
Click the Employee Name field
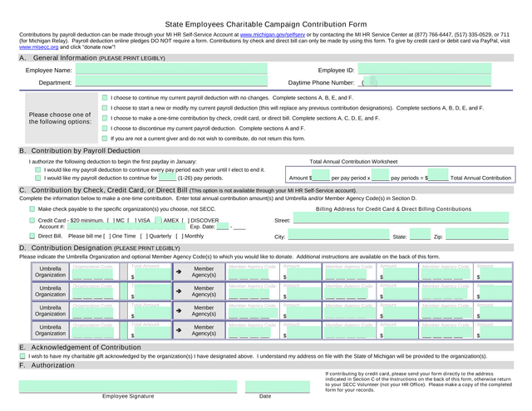(171, 69)
